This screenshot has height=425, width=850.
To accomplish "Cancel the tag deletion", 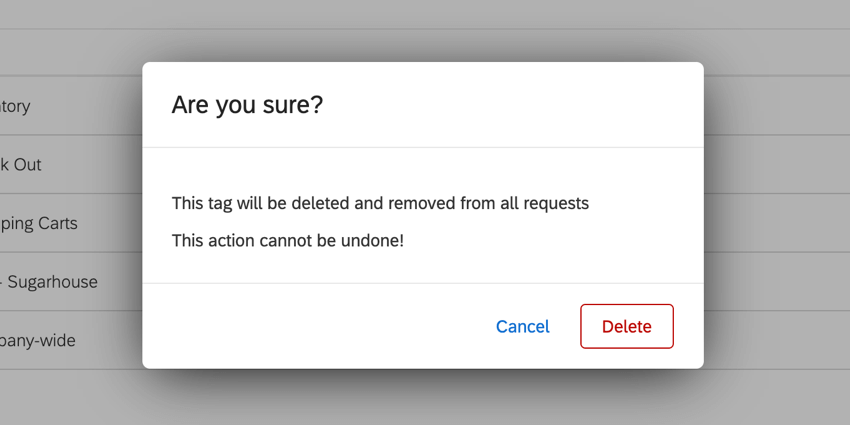I will pyautogui.click(x=522, y=327).
